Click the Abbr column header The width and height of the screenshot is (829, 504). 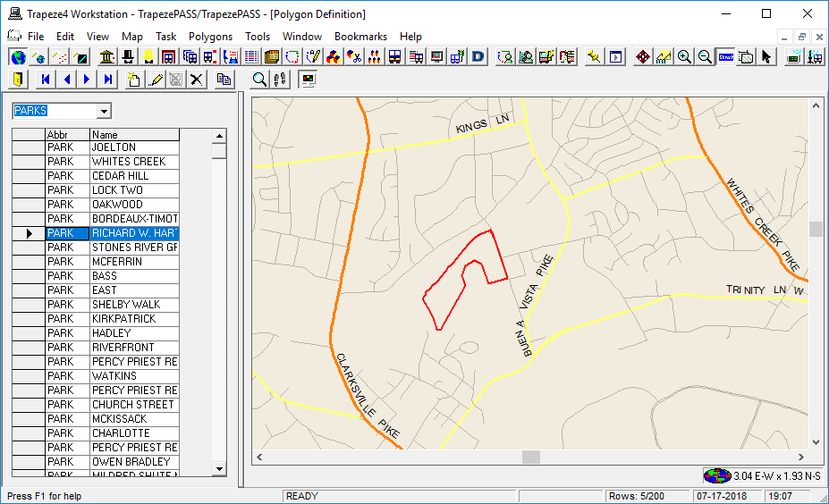click(67, 134)
